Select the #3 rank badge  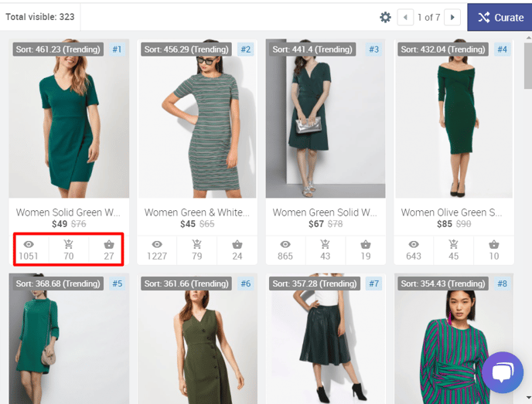pos(374,49)
